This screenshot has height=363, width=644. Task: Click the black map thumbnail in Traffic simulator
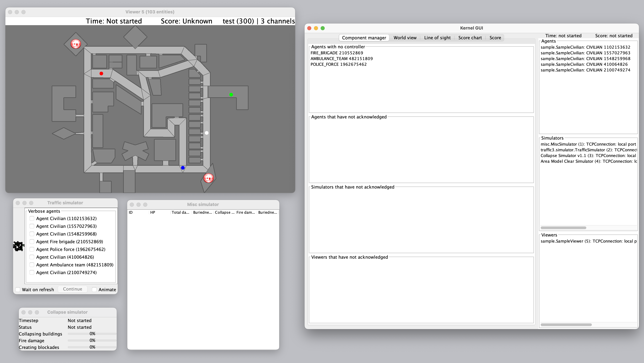pyautogui.click(x=18, y=246)
